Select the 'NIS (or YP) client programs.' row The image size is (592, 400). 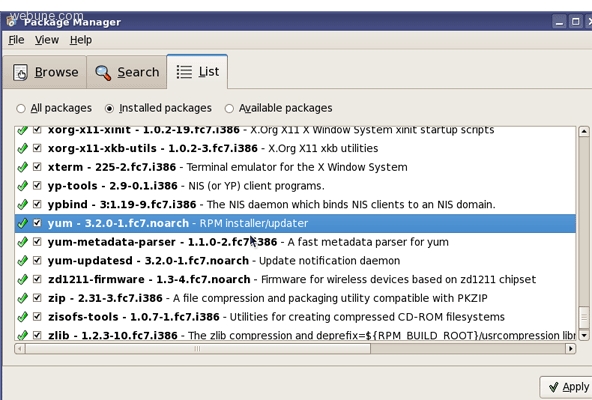coord(295,186)
